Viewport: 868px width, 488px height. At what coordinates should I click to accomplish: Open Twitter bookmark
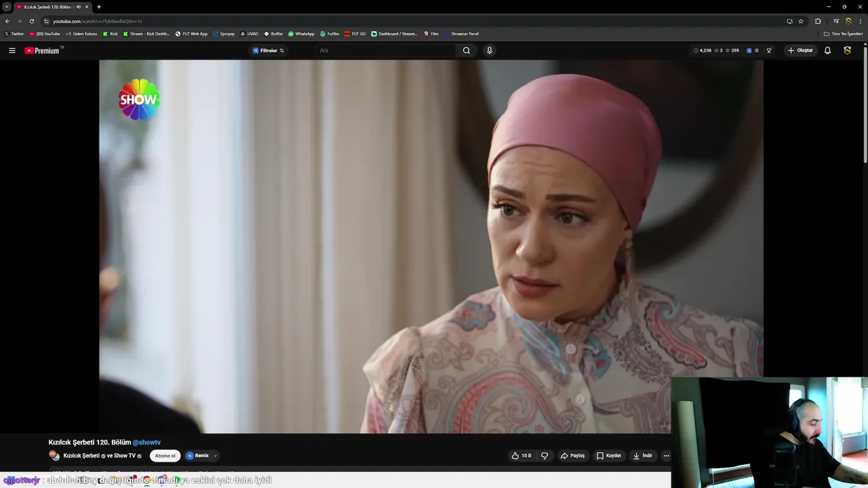point(14,33)
